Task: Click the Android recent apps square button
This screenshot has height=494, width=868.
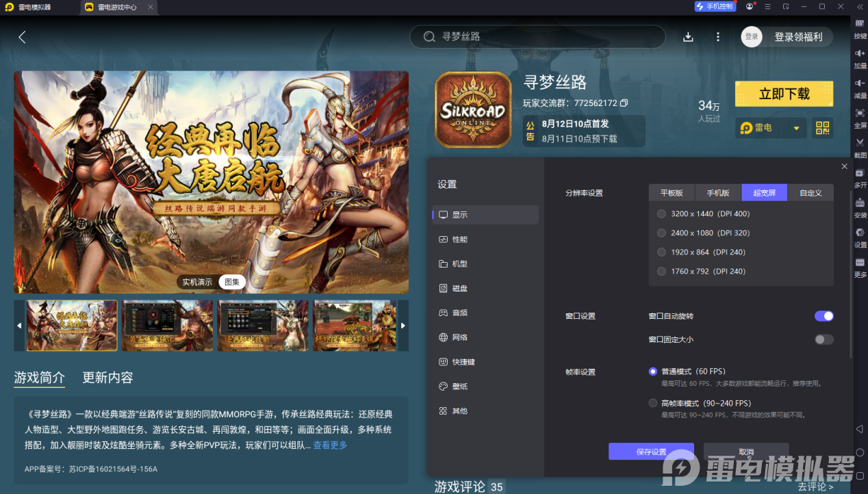Action: [860, 476]
